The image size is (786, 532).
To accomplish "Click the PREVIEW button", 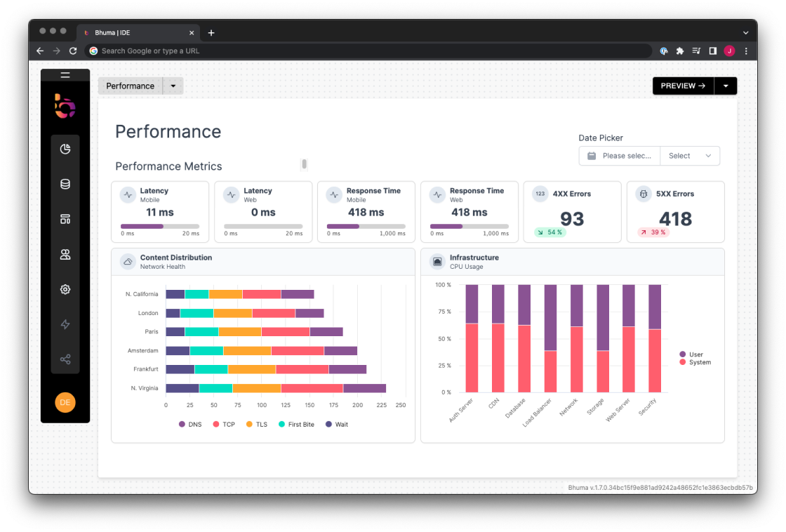I will [x=684, y=86].
